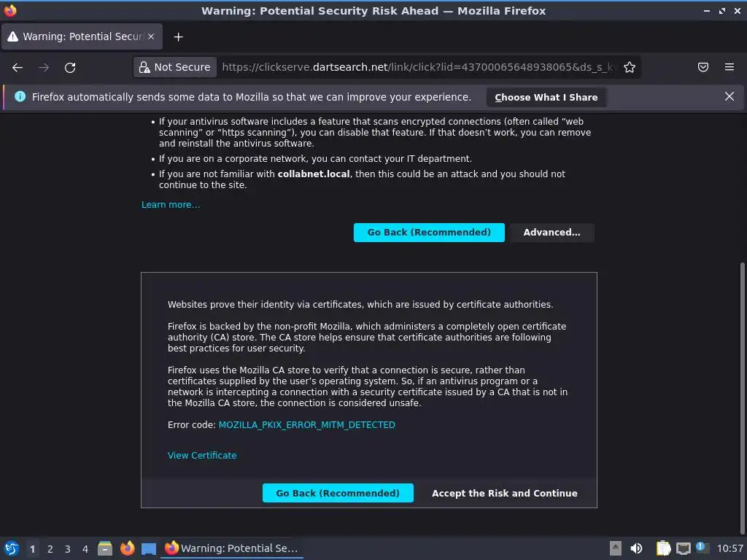Click the bold collabnet.local text

tap(314, 174)
